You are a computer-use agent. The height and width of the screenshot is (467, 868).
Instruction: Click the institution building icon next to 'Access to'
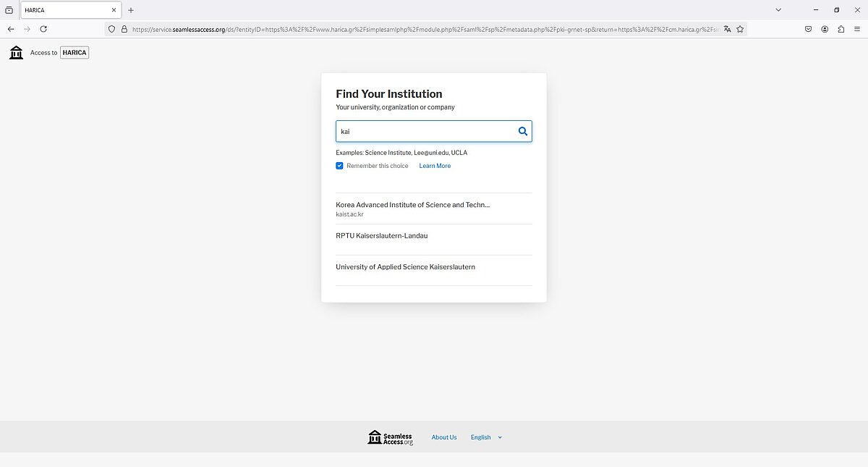tap(16, 52)
